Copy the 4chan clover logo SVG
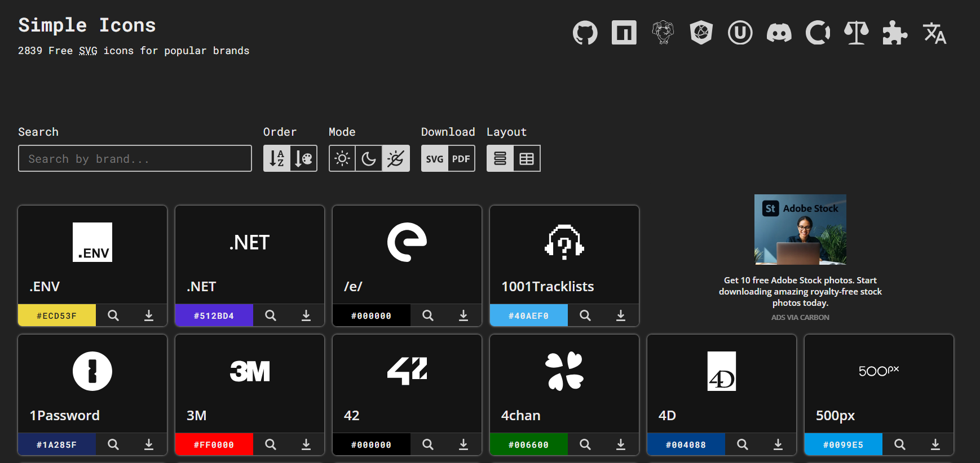 (x=564, y=371)
